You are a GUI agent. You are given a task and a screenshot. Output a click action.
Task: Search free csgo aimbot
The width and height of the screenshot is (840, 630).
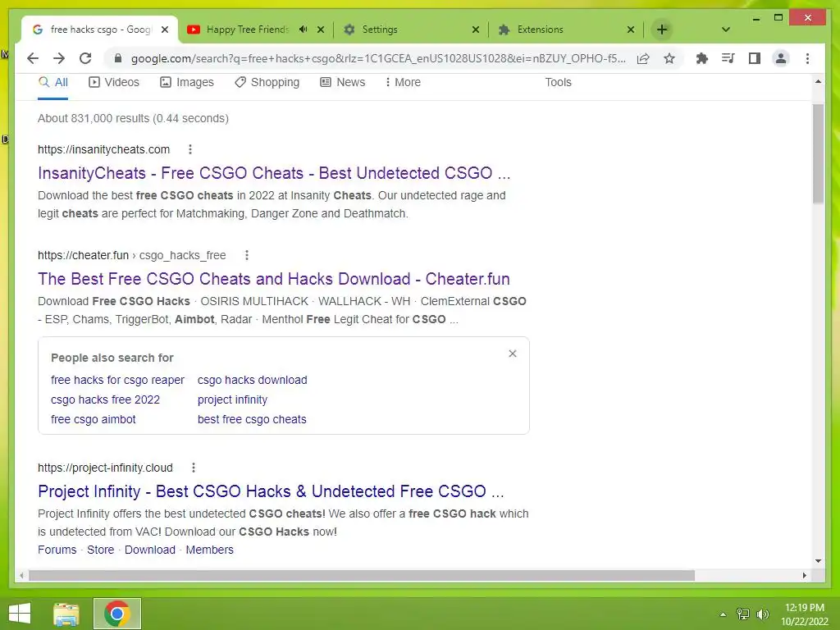[94, 419]
